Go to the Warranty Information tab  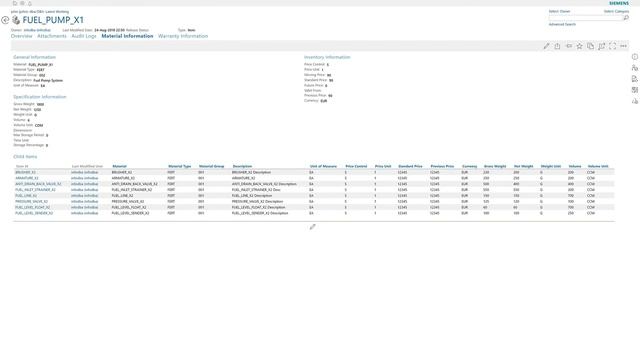[x=183, y=36]
